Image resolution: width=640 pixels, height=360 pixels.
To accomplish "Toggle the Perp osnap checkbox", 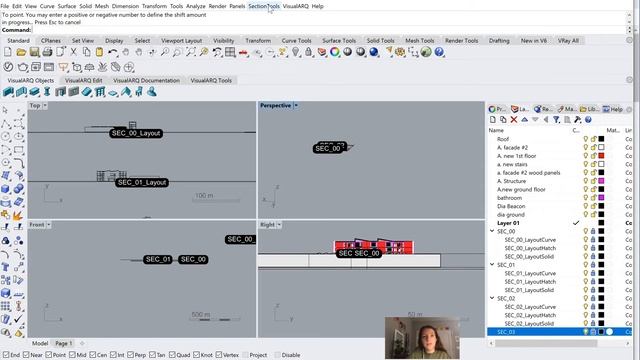I will [x=131, y=355].
